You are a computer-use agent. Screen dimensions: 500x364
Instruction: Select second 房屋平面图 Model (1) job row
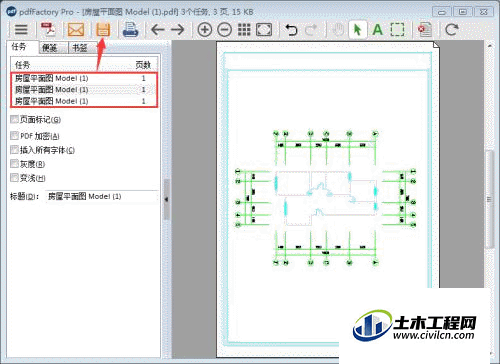point(84,90)
